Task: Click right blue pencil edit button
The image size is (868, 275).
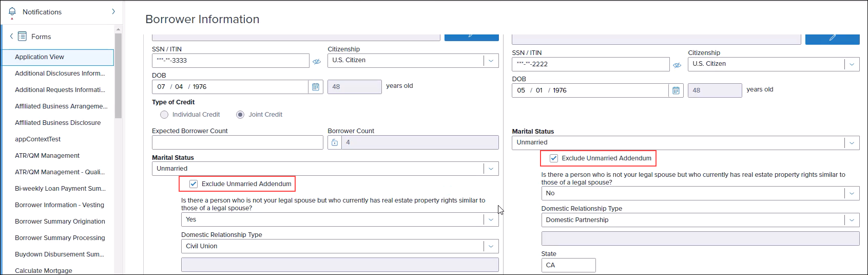Action: point(832,39)
